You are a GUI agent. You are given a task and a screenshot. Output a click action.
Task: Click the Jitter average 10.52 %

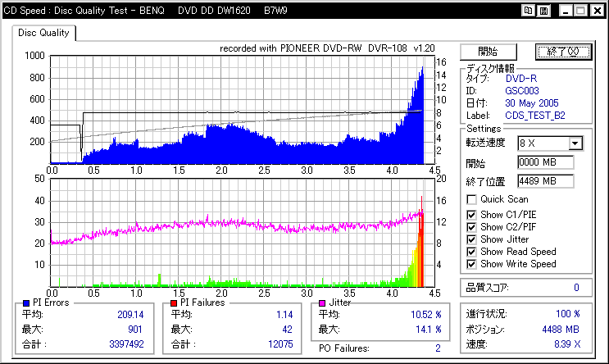click(426, 315)
